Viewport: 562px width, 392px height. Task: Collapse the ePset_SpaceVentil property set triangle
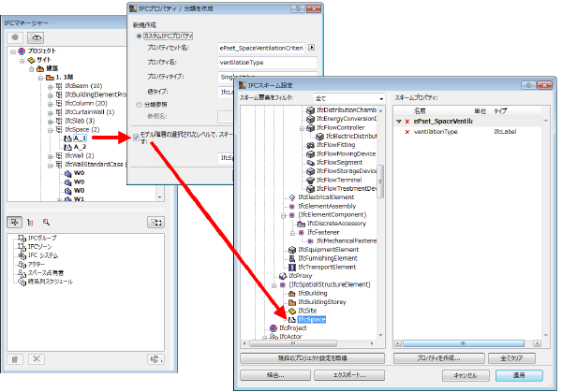tap(399, 122)
